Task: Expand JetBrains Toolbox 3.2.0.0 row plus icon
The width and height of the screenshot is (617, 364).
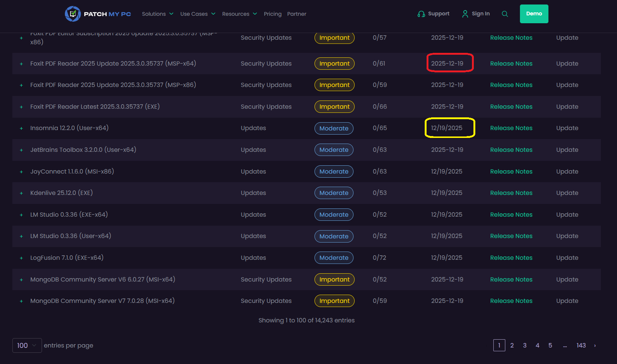Action: click(x=21, y=150)
